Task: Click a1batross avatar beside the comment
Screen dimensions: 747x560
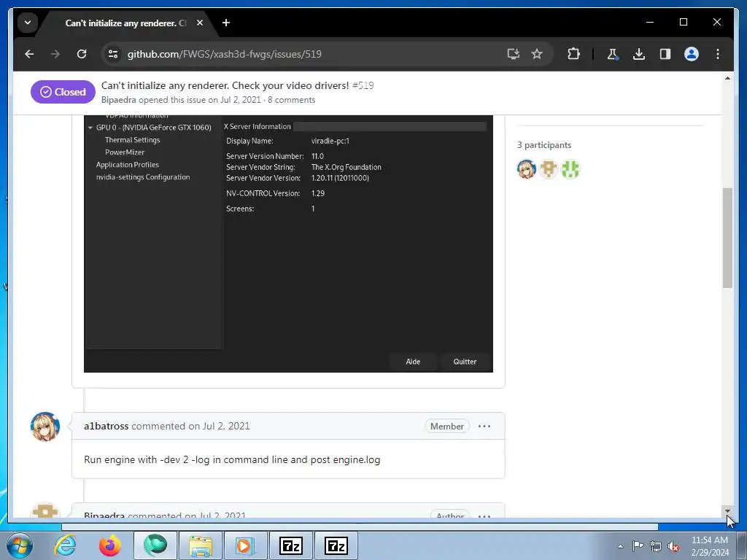Action: pyautogui.click(x=45, y=427)
